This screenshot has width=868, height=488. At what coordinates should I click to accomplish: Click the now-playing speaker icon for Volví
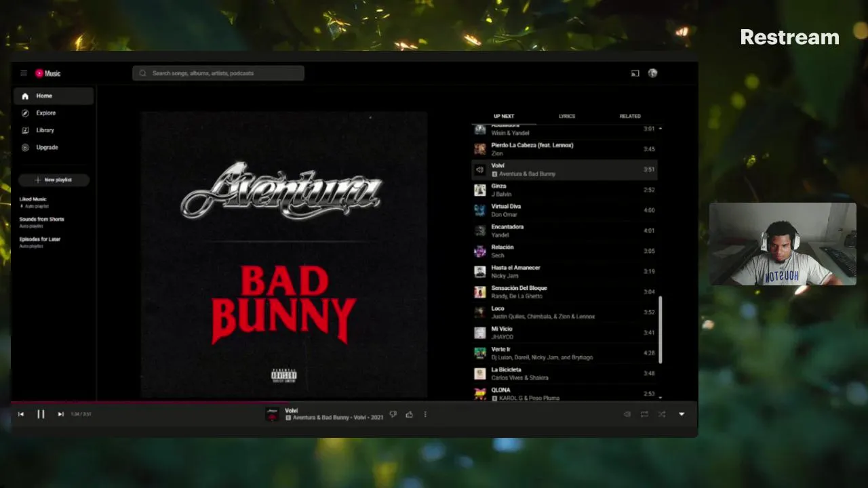tap(479, 169)
